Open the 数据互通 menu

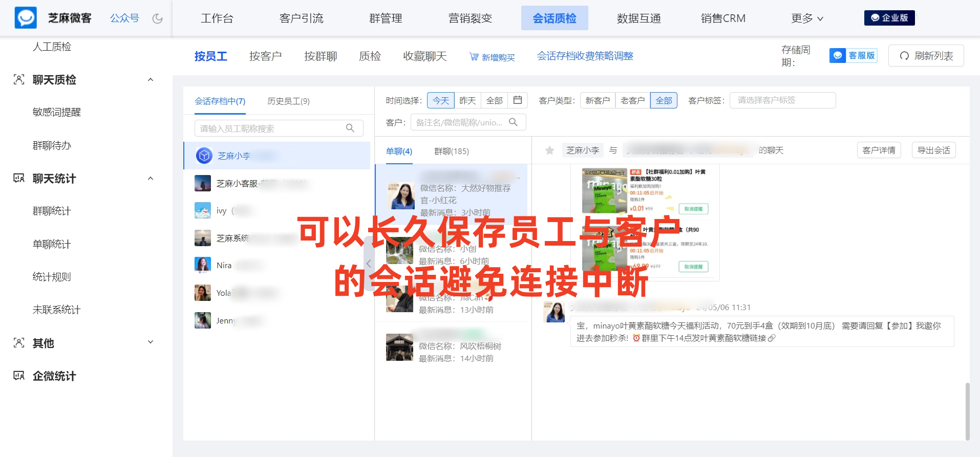click(x=638, y=18)
